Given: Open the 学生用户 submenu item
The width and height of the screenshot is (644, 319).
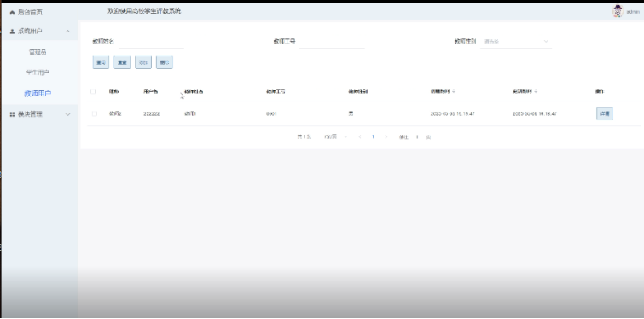Looking at the screenshot, I should [38, 72].
